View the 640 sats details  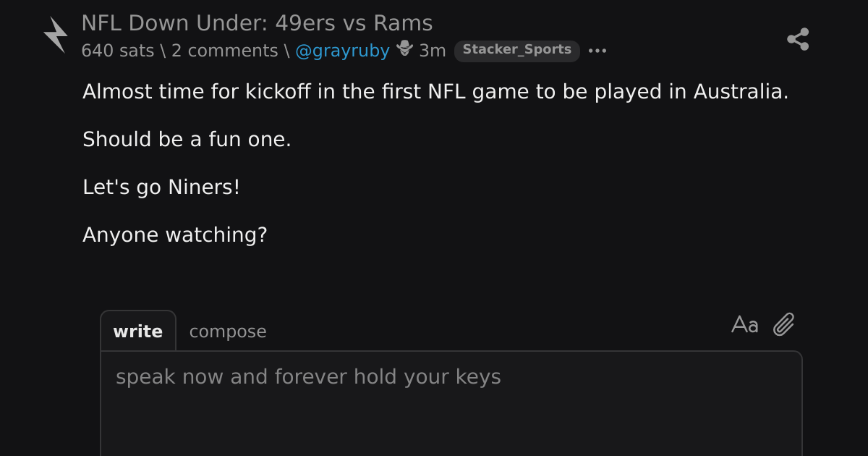click(x=117, y=51)
